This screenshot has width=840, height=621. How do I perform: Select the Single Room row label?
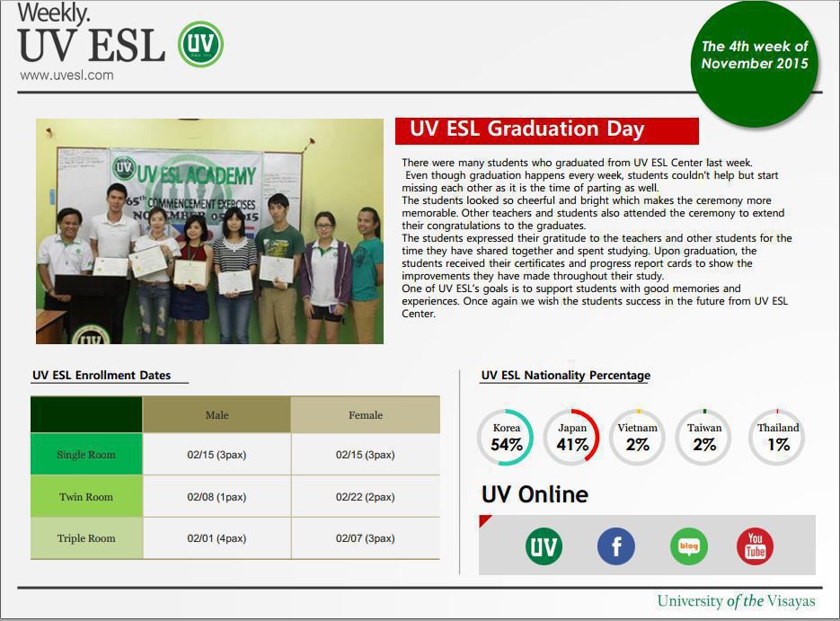click(86, 455)
